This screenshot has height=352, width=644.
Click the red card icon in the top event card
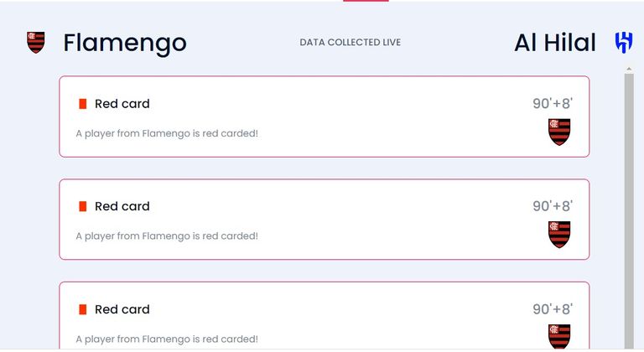click(83, 104)
